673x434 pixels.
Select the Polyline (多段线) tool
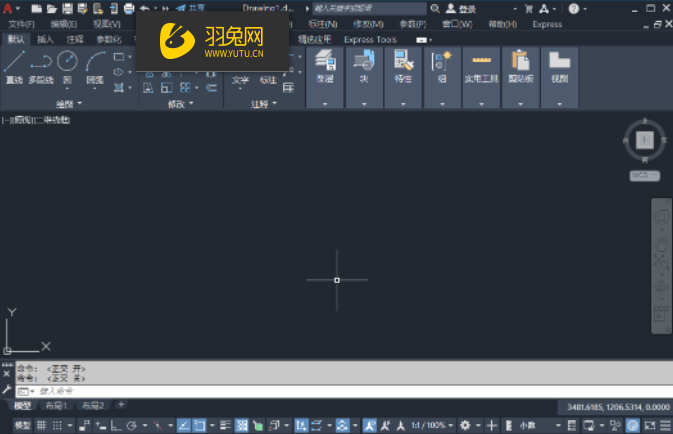click(41, 67)
